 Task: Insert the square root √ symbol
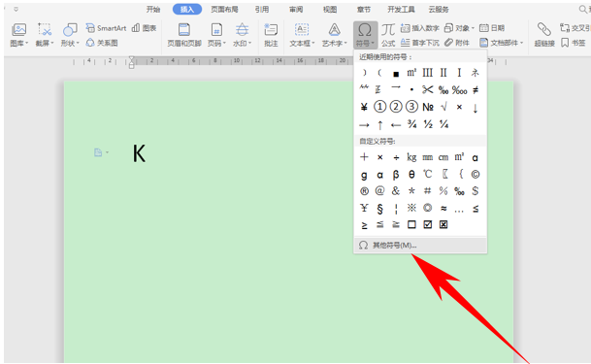click(x=443, y=107)
